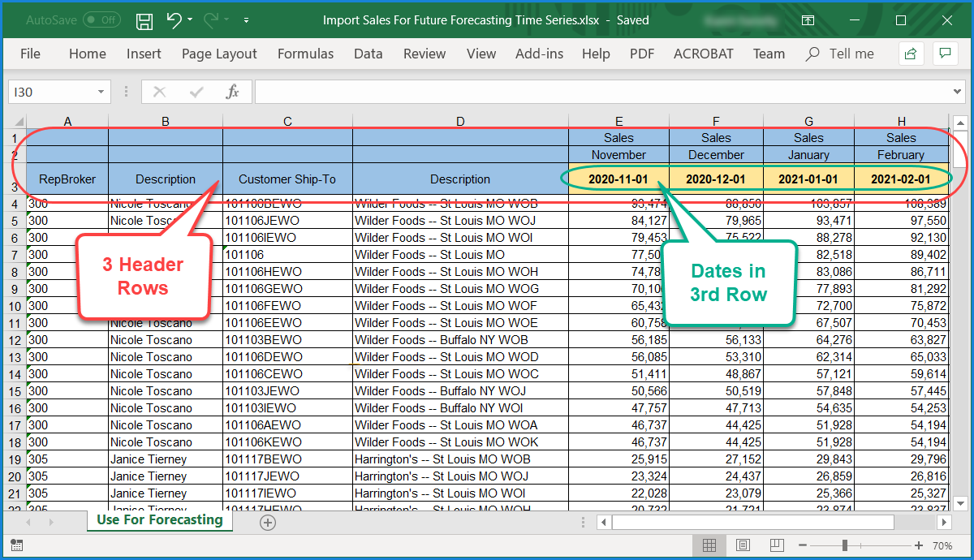Click the zoom slider handle
This screenshot has width=974, height=560.
pos(845,545)
